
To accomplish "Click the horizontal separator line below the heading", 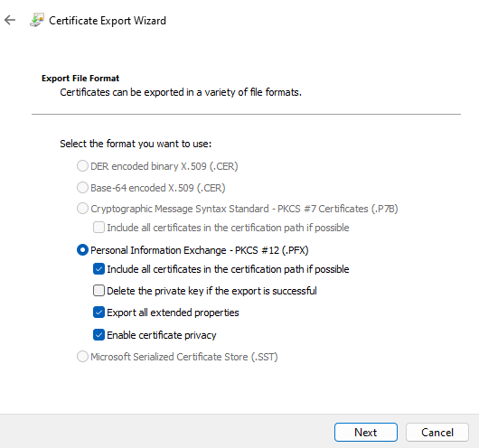I will [246, 114].
